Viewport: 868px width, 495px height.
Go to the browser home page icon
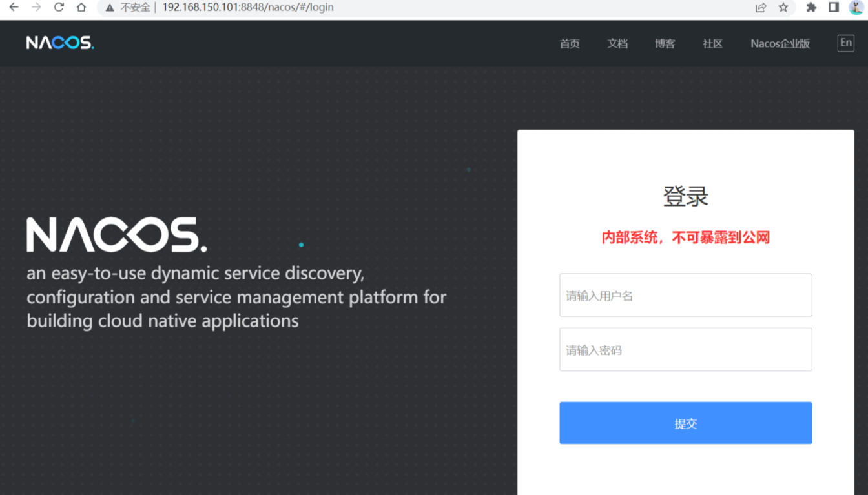[81, 7]
